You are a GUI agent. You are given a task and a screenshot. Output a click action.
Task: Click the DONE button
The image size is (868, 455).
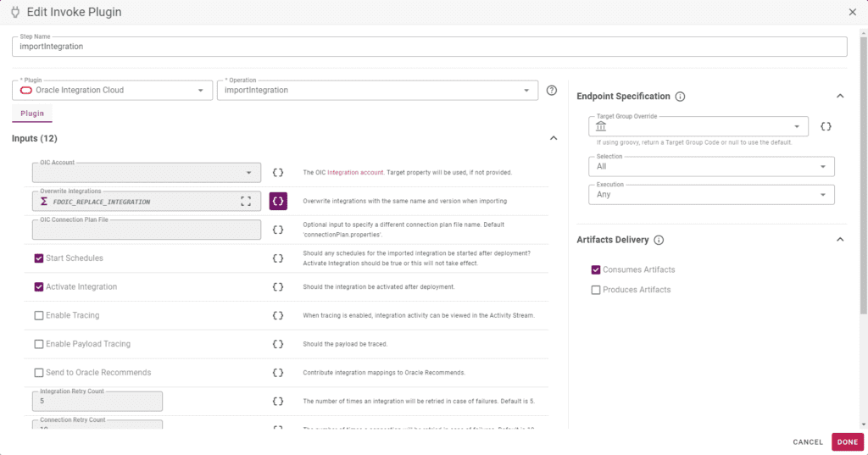(x=848, y=442)
